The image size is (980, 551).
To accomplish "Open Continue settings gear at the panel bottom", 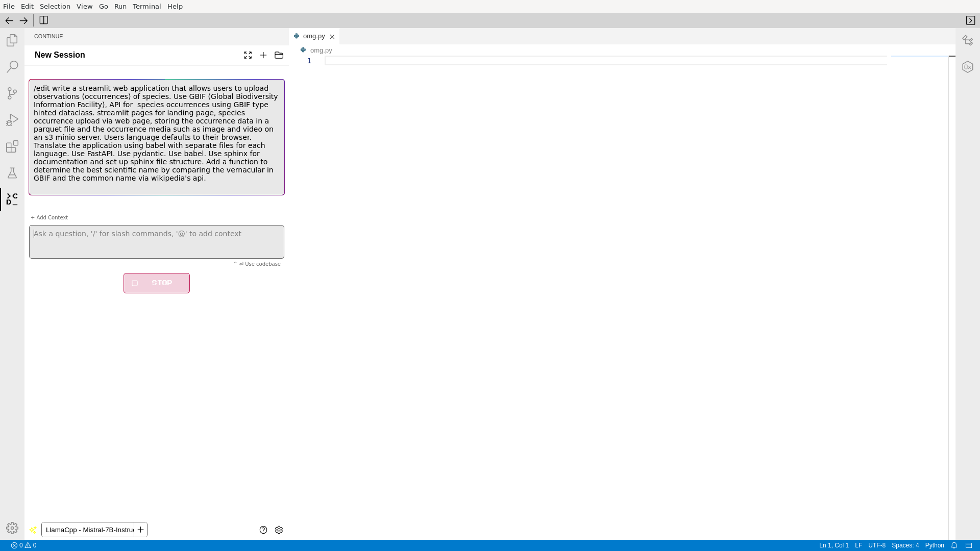I will coord(279,530).
